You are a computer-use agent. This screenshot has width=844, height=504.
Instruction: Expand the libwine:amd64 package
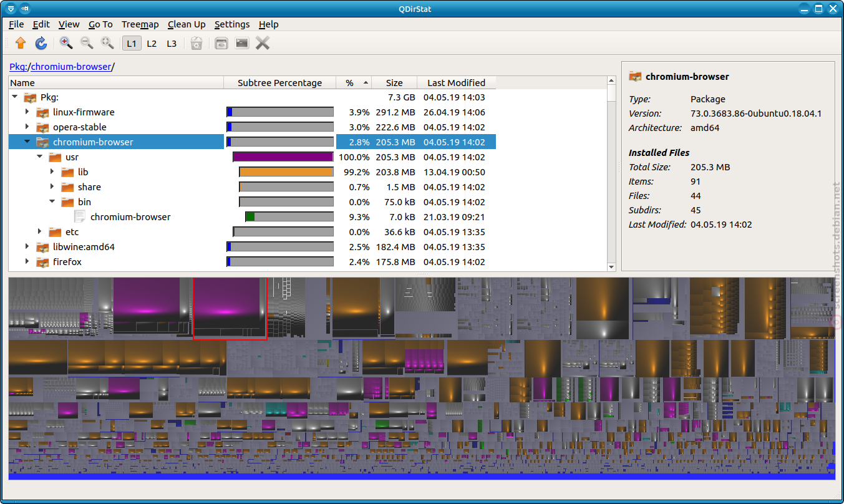coord(27,247)
